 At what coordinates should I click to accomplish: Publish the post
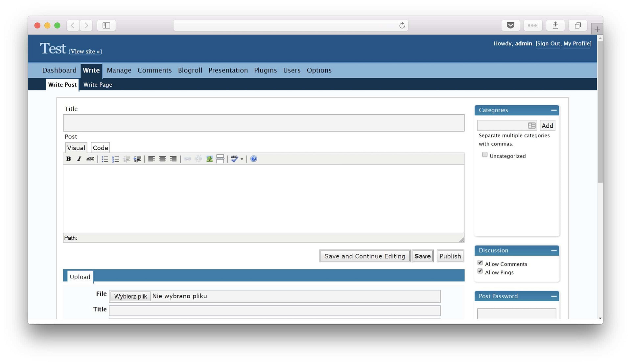click(x=450, y=256)
